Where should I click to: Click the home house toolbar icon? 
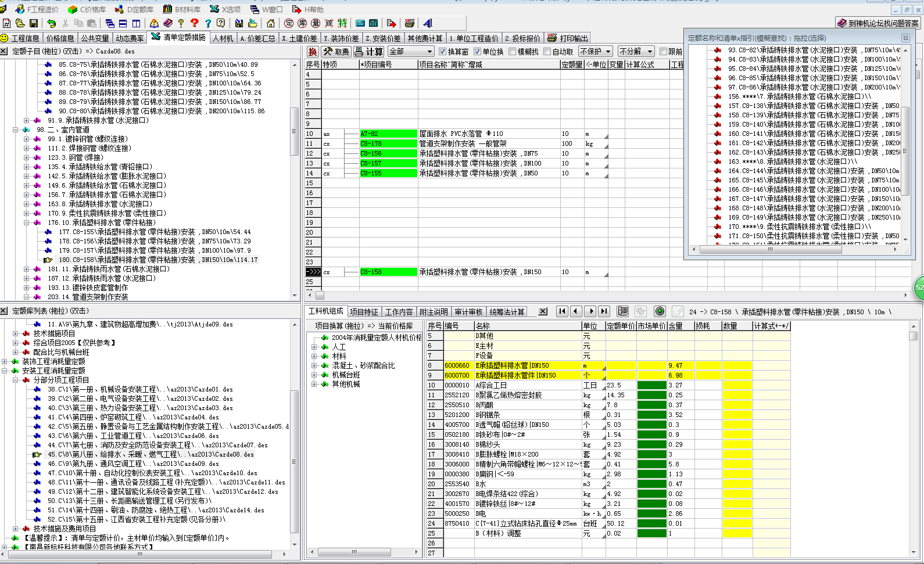click(271, 23)
